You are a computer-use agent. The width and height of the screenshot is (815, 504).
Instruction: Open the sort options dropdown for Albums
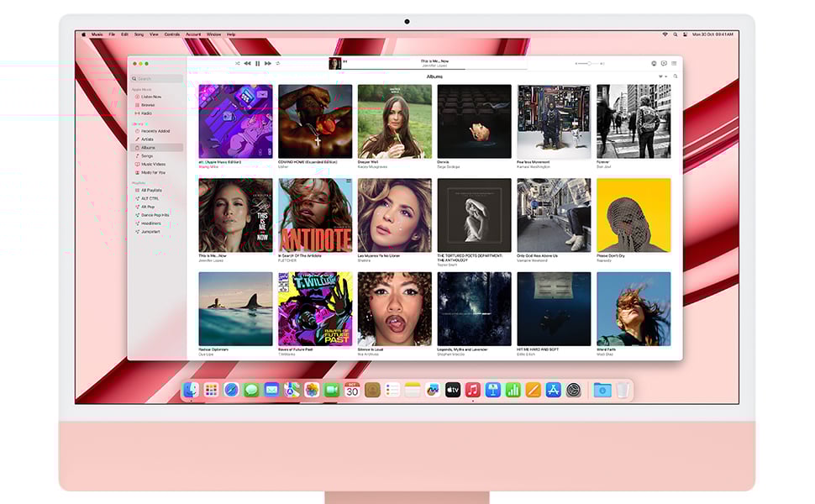[663, 76]
